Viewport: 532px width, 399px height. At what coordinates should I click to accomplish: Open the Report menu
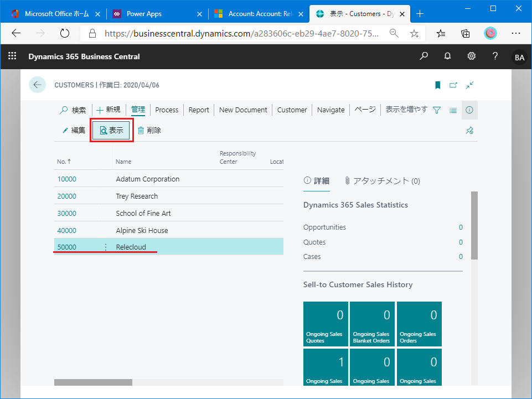tap(199, 110)
